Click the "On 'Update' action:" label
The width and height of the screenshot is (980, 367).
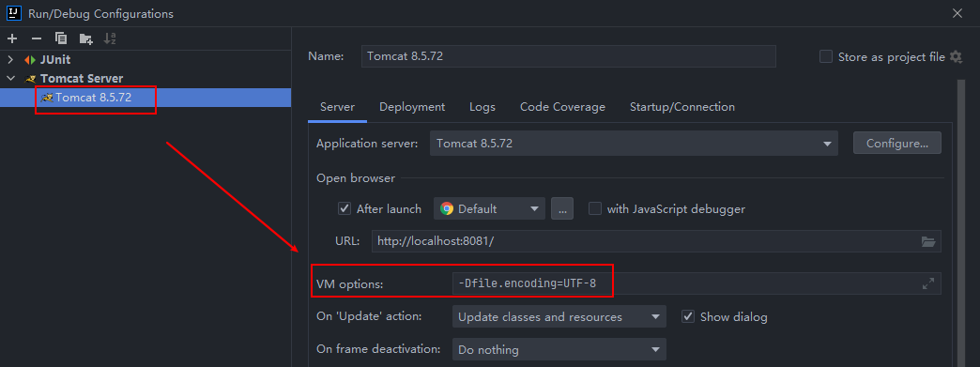point(369,316)
